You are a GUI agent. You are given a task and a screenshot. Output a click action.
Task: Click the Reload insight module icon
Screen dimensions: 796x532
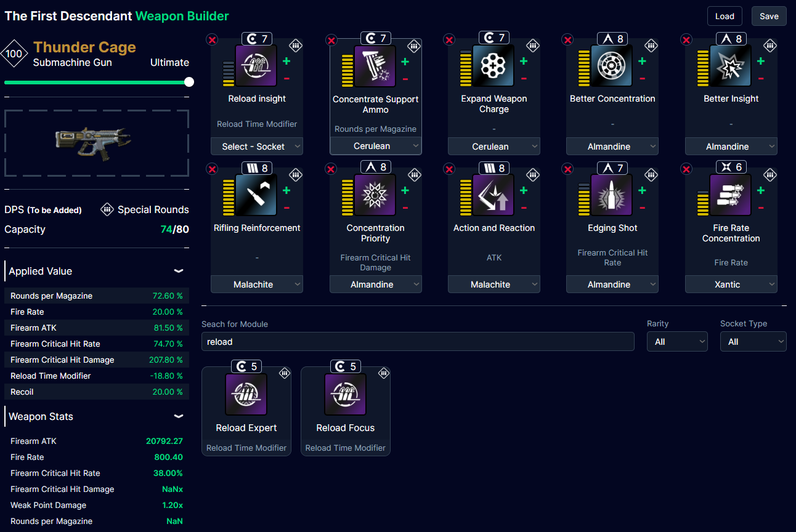256,66
